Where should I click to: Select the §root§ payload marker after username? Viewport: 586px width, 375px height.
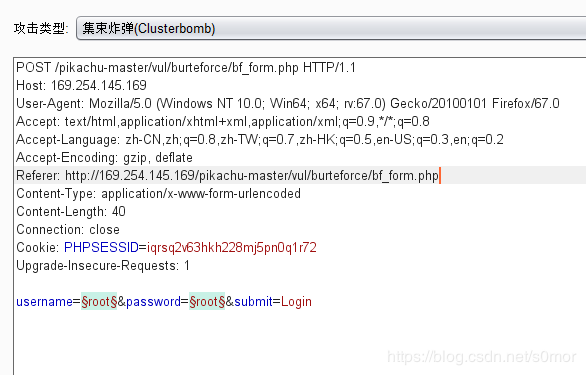(x=99, y=301)
